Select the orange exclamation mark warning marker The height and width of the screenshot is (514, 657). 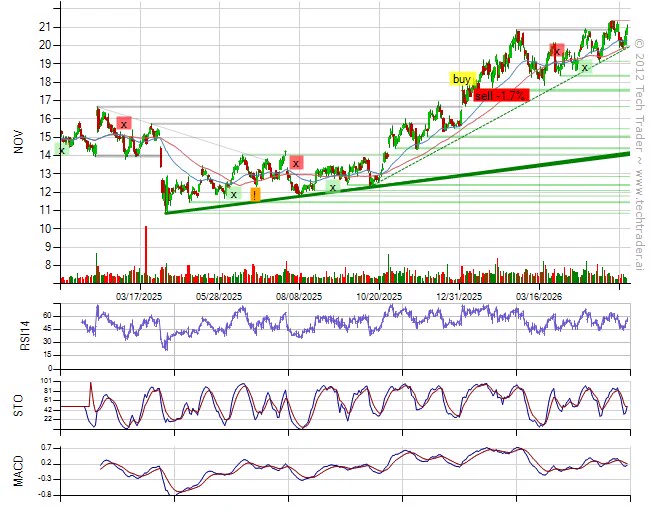coord(255,194)
